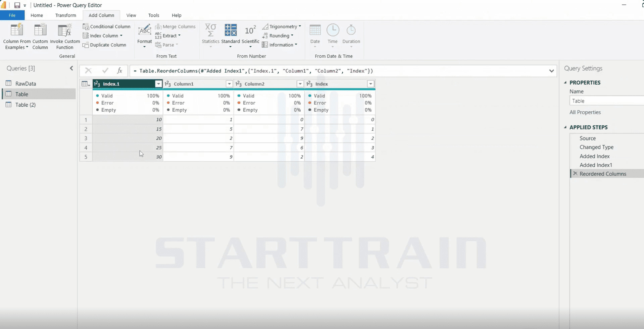The image size is (644, 329).
Task: Click the query Name input field
Action: (x=607, y=101)
